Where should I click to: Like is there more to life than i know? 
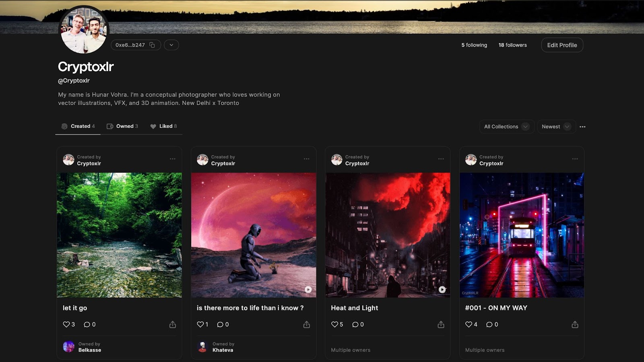200,324
